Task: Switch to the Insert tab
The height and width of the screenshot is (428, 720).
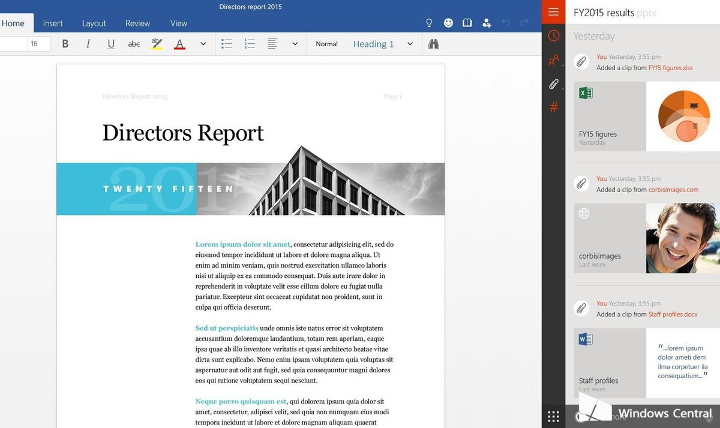Action: [x=52, y=23]
